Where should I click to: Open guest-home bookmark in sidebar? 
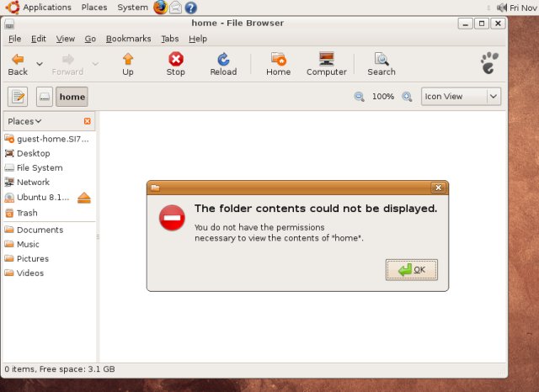tap(47, 139)
